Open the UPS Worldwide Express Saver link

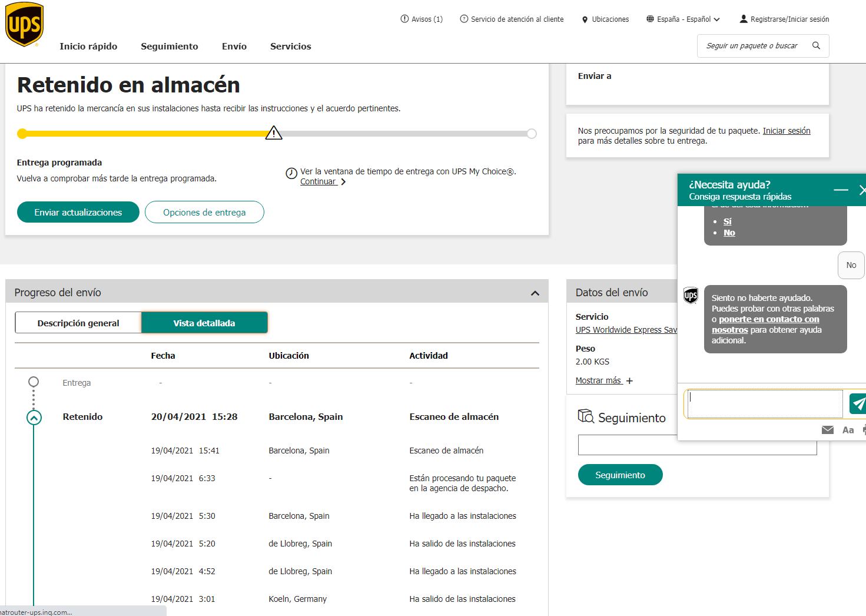[626, 330]
